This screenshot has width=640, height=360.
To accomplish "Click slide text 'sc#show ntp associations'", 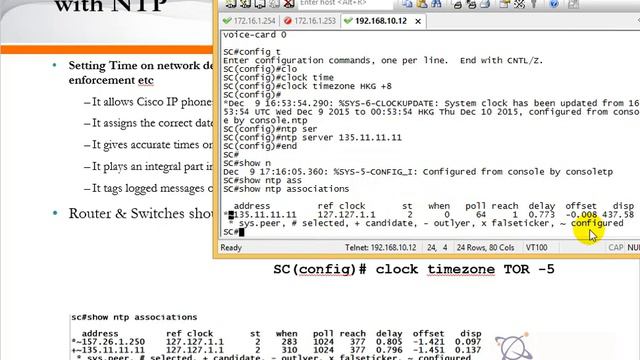I will point(134,317).
